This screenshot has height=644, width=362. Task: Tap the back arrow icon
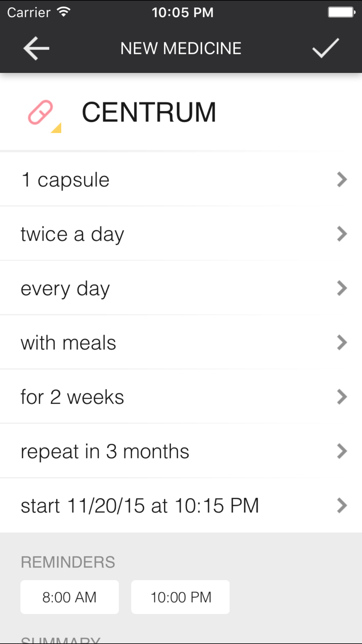coord(36,48)
